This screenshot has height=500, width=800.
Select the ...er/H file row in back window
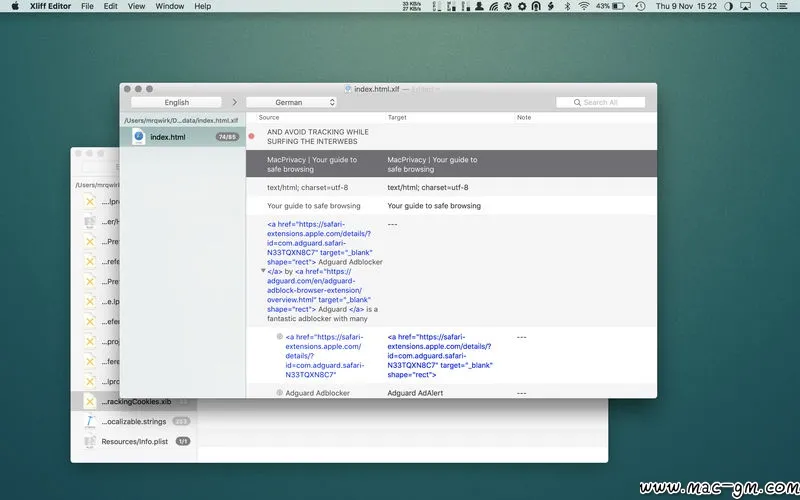95,221
